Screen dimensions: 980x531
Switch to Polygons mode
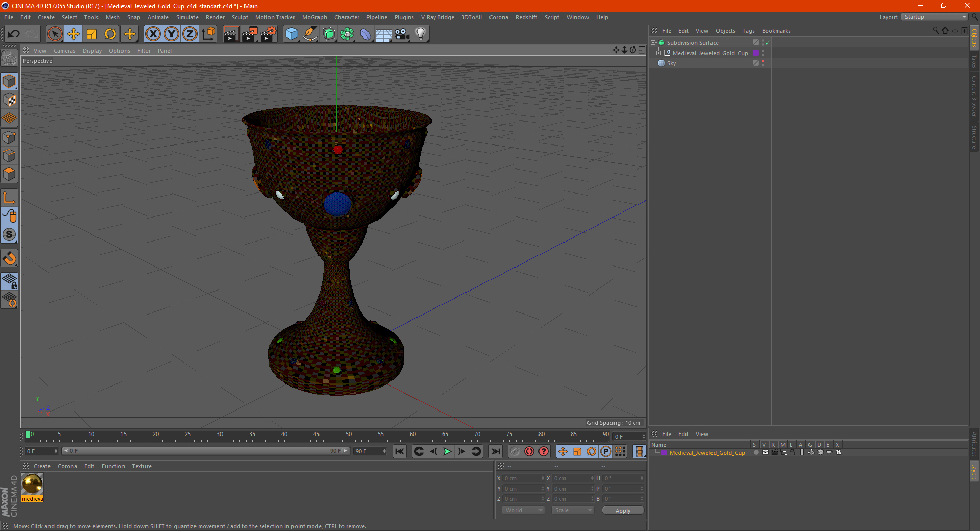click(9, 174)
